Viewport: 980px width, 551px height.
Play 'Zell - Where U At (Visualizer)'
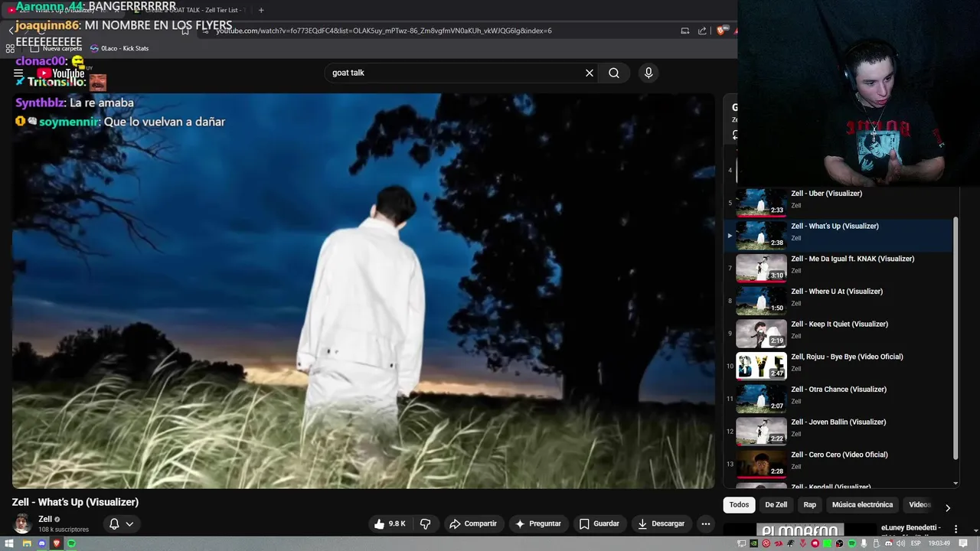pos(837,292)
